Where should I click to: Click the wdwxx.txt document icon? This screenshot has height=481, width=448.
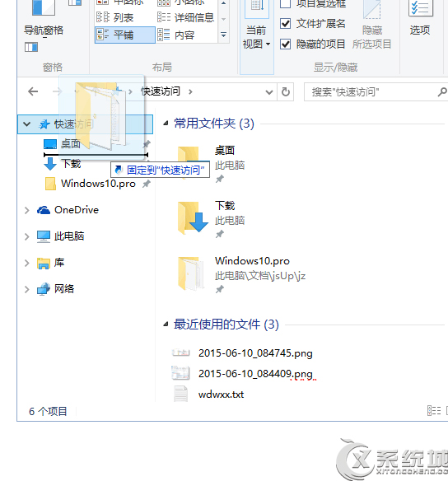point(181,394)
